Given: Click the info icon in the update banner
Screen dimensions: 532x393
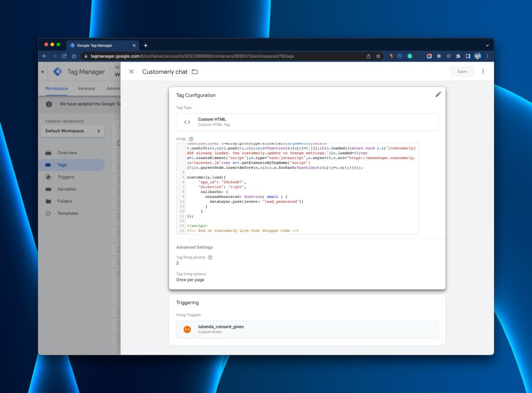Looking at the screenshot, I should pyautogui.click(x=49, y=104).
